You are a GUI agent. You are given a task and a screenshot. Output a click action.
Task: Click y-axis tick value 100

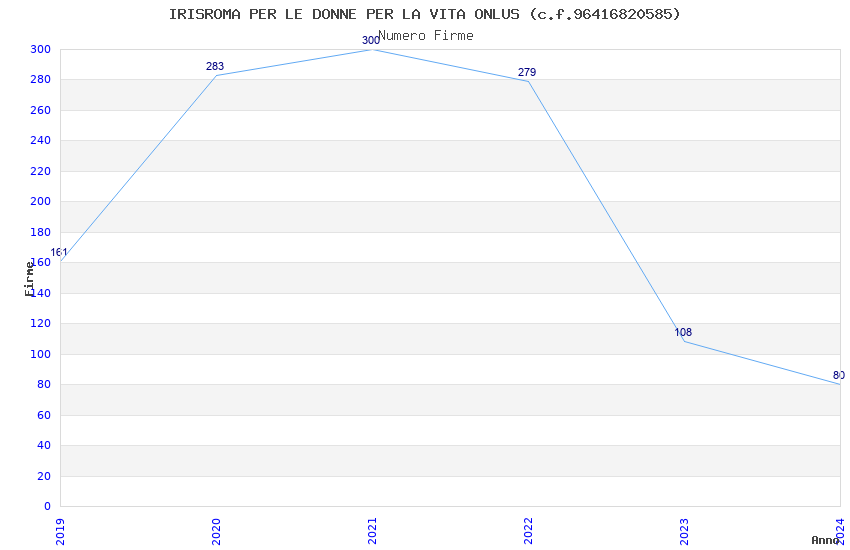point(41,354)
